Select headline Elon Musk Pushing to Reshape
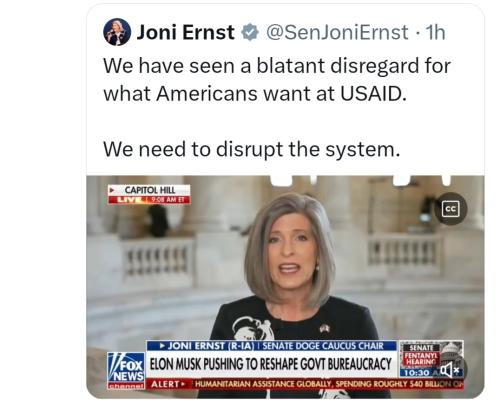 [x=271, y=364]
